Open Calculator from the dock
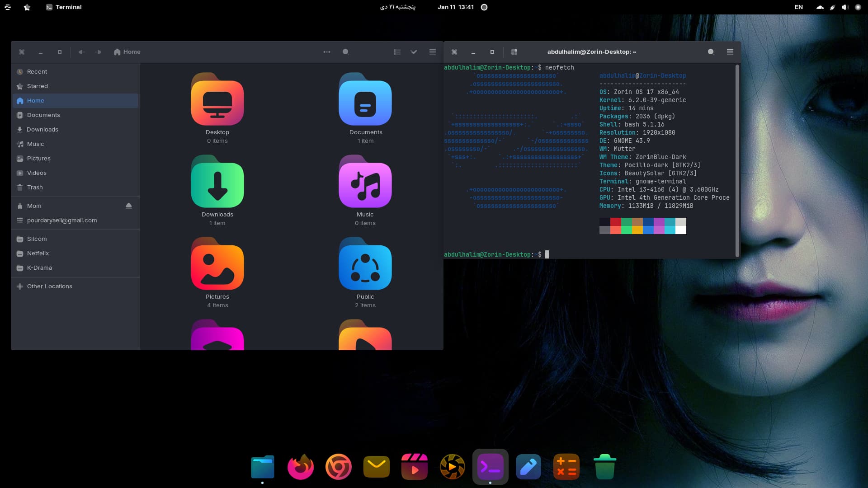Viewport: 868px width, 488px height. coord(566,467)
